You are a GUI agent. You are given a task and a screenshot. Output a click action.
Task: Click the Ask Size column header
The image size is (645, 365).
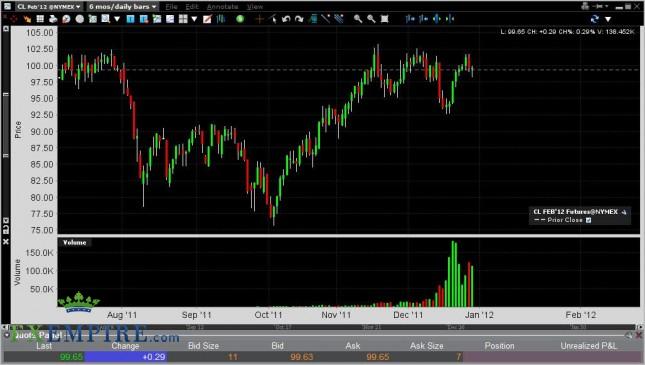(x=427, y=346)
